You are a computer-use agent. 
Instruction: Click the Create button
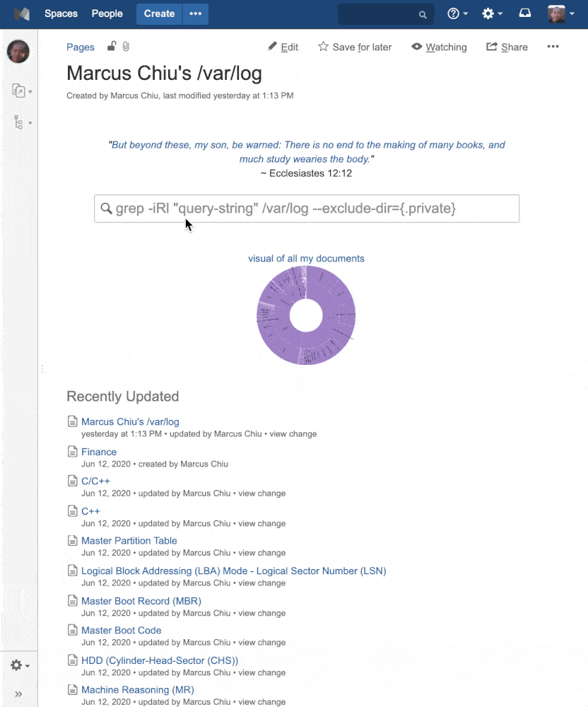coord(159,14)
